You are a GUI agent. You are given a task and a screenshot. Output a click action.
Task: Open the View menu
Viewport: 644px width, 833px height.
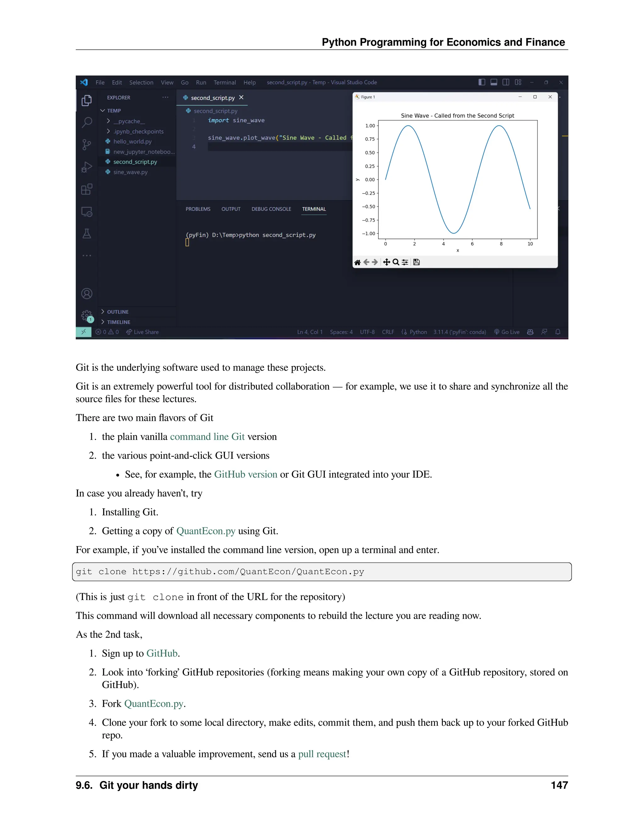(167, 82)
